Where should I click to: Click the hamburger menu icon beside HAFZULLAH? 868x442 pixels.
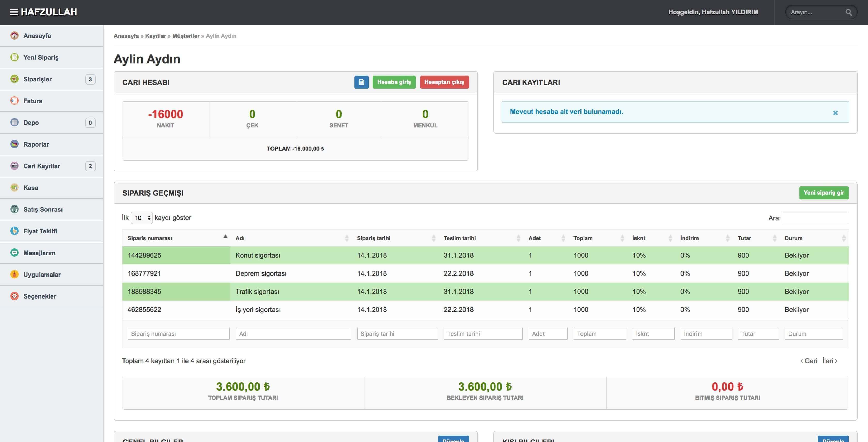click(x=14, y=12)
